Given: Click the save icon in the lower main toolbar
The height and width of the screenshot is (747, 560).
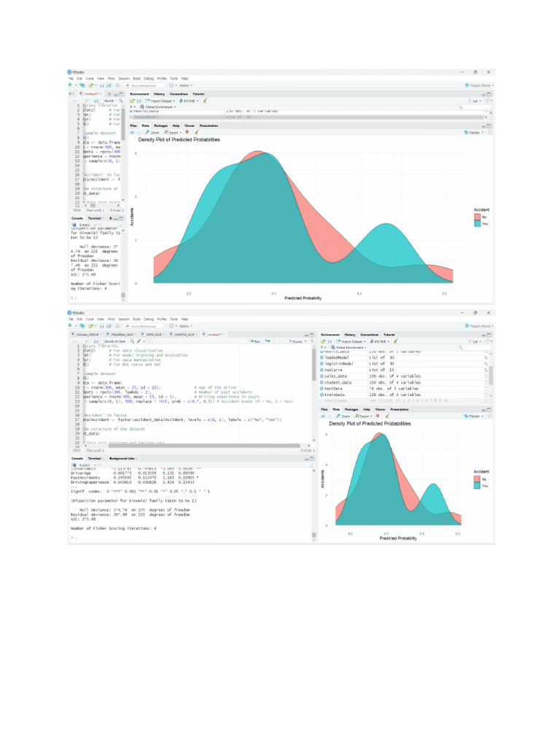Looking at the screenshot, I should point(102,326).
